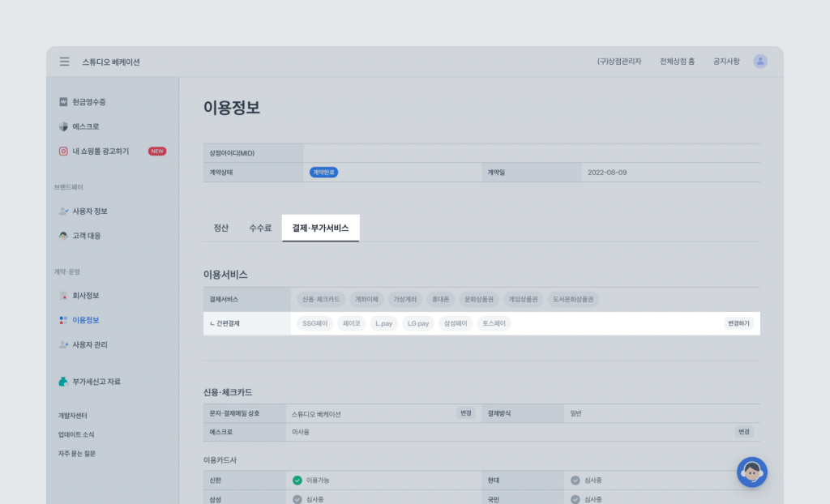The image size is (830, 504).
Task: Click the 스튜디오 베케이션 header title
Action: [x=111, y=62]
